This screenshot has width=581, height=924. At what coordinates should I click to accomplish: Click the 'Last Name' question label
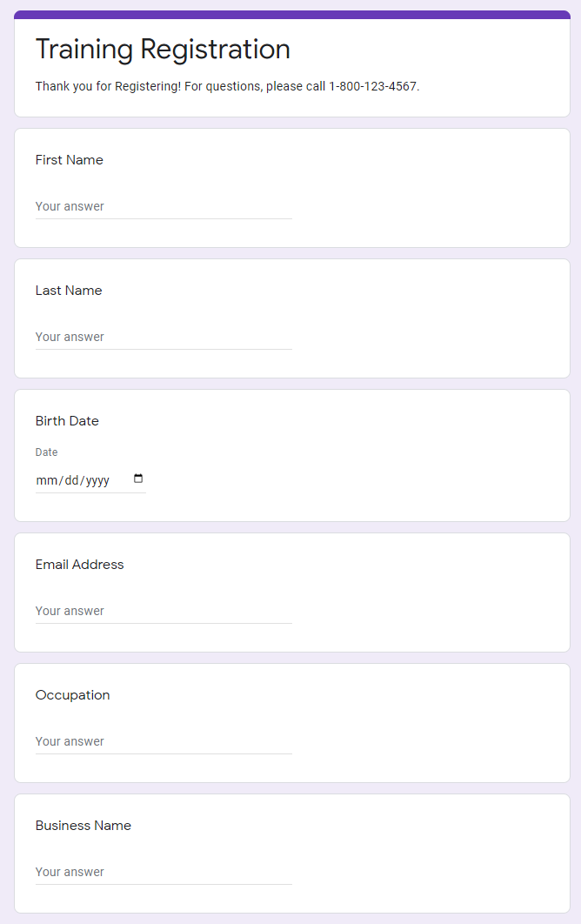(69, 291)
